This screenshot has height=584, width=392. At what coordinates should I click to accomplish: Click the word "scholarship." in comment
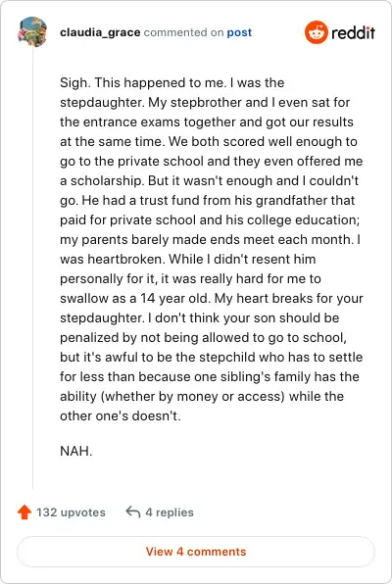click(x=108, y=181)
